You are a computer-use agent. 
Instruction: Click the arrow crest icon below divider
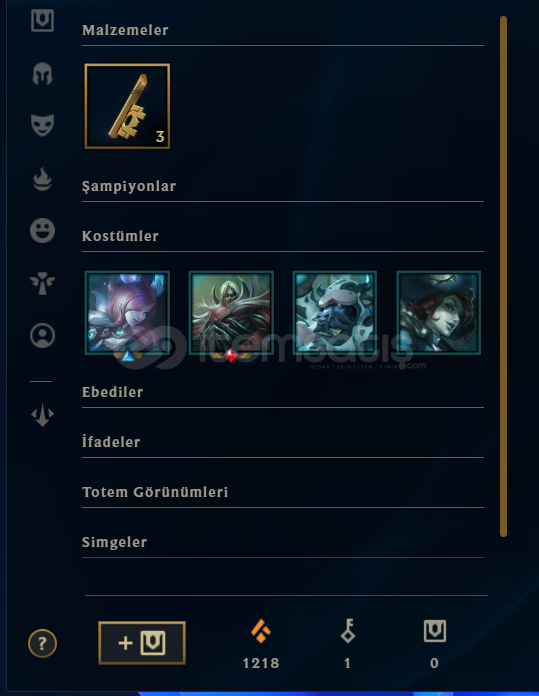pos(43,415)
